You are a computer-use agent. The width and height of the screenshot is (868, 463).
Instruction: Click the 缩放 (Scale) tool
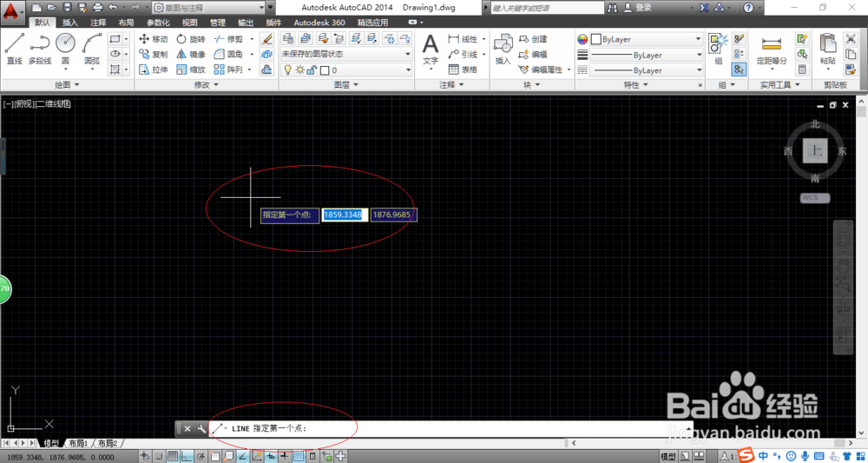[x=191, y=69]
